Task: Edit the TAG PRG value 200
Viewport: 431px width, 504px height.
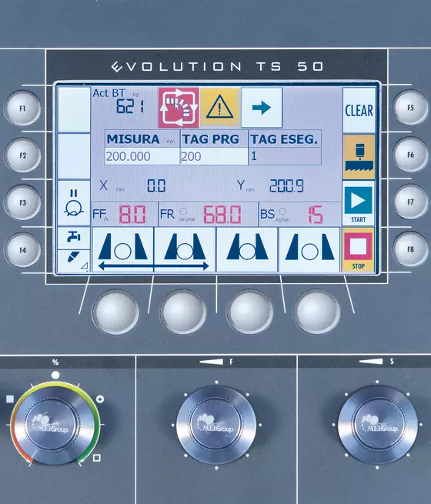Action: click(x=214, y=156)
